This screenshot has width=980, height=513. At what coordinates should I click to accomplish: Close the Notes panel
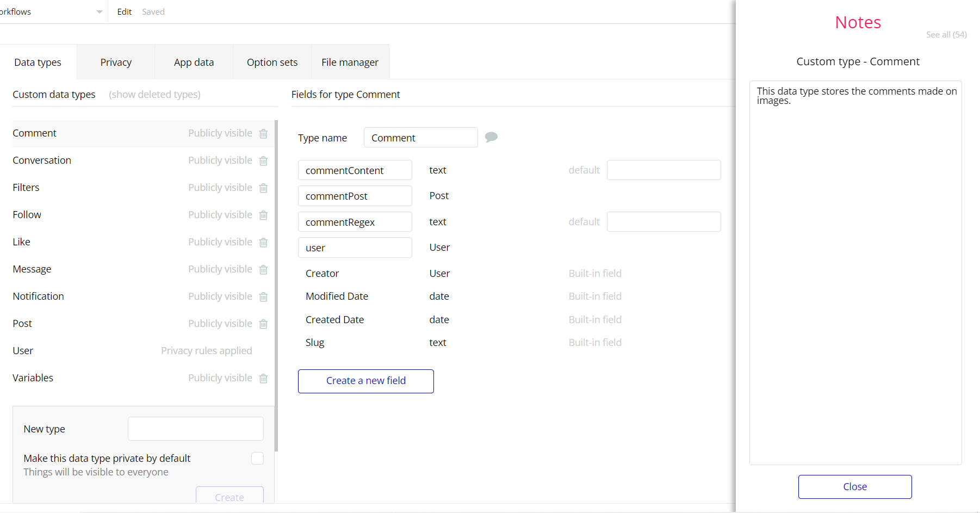click(854, 487)
